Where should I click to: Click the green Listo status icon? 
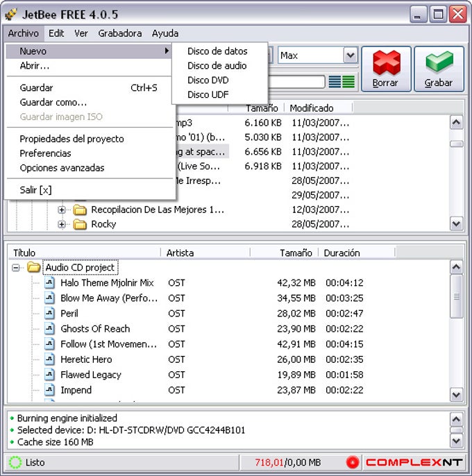(15, 462)
